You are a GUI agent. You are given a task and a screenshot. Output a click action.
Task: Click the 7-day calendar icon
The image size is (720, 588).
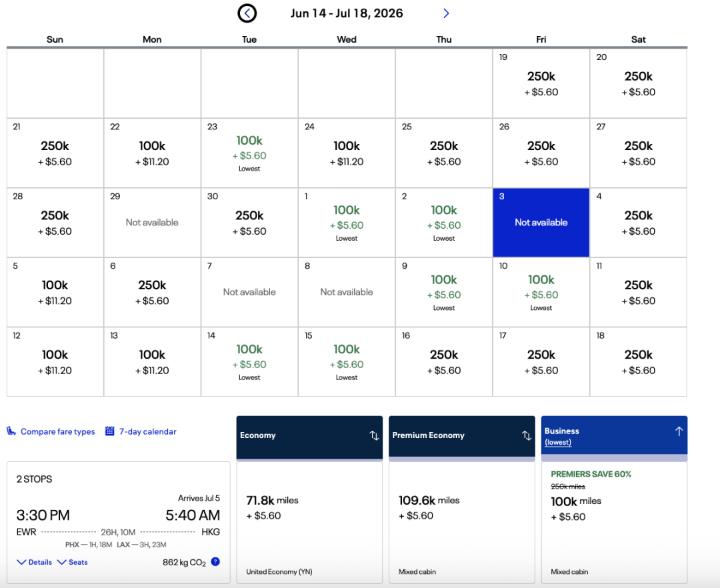click(110, 431)
